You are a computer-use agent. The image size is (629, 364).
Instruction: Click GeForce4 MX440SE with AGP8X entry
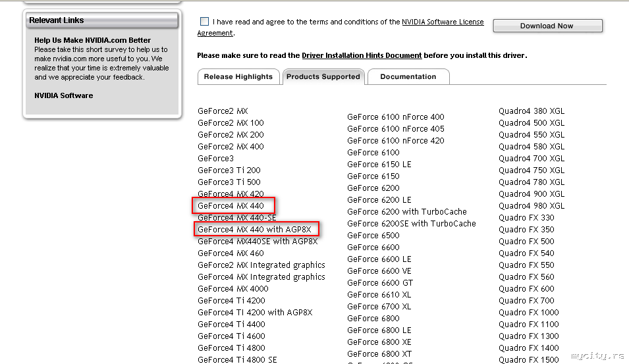click(258, 242)
